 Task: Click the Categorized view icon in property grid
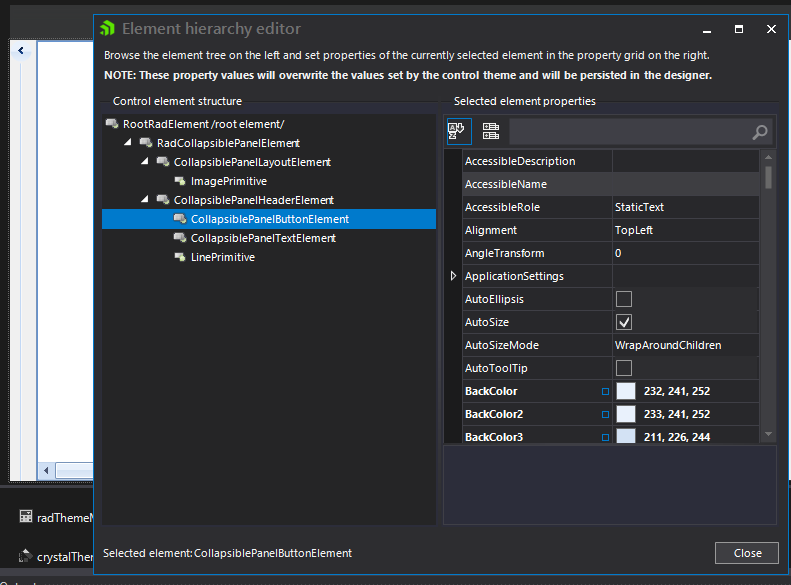tap(457, 131)
